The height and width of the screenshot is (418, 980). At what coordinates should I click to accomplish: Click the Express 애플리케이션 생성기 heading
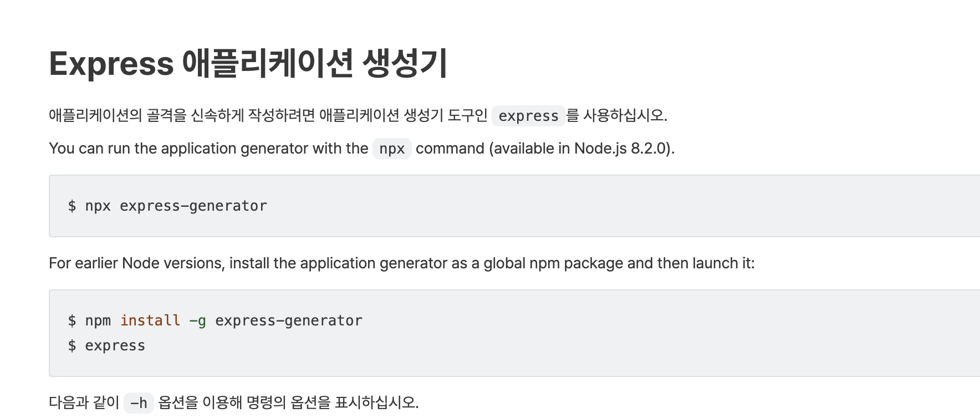[x=248, y=63]
